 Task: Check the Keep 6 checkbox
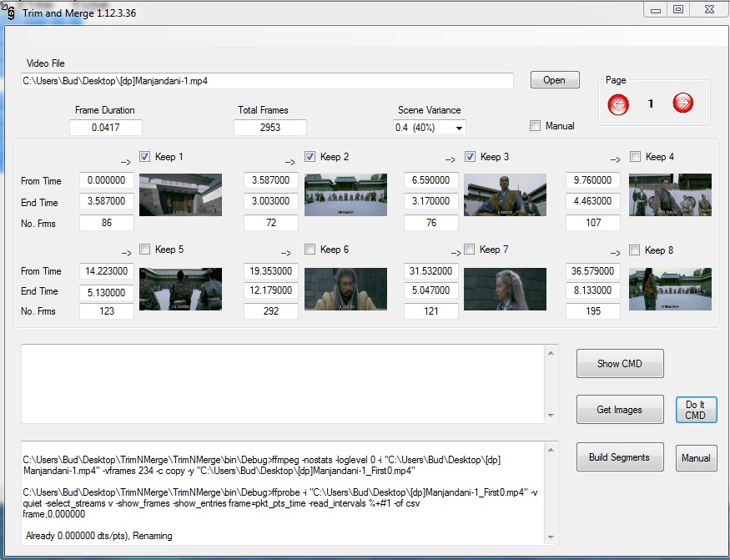point(310,250)
